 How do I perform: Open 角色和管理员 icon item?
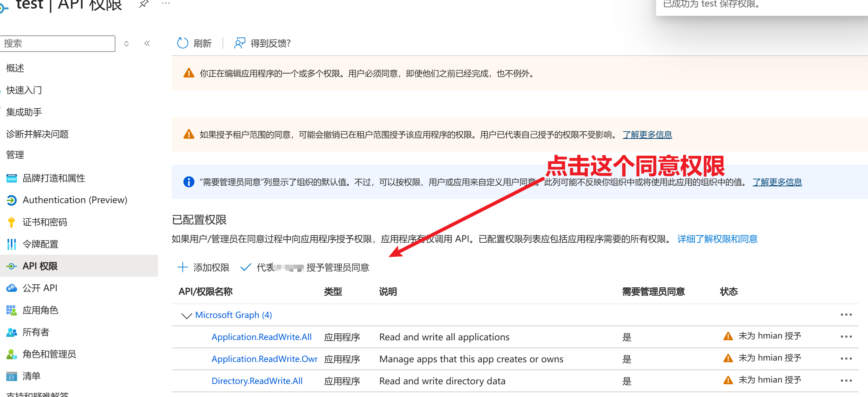coord(11,354)
